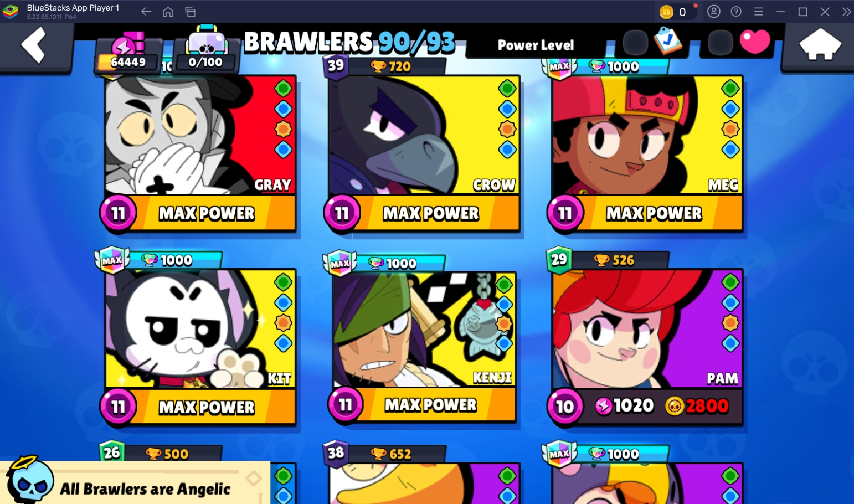Open the All Brawlers are Angelic banner
This screenshot has width=854, height=504.
coord(135,482)
